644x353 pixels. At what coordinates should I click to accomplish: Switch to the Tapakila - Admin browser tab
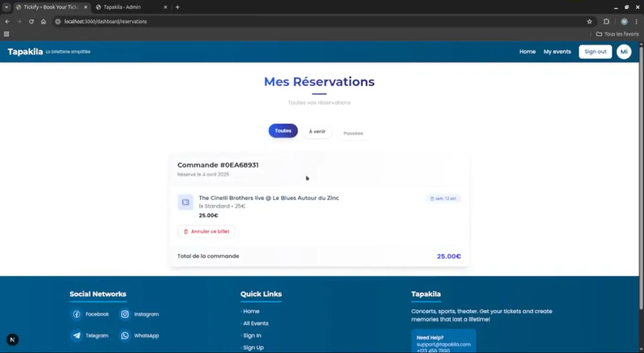click(130, 7)
